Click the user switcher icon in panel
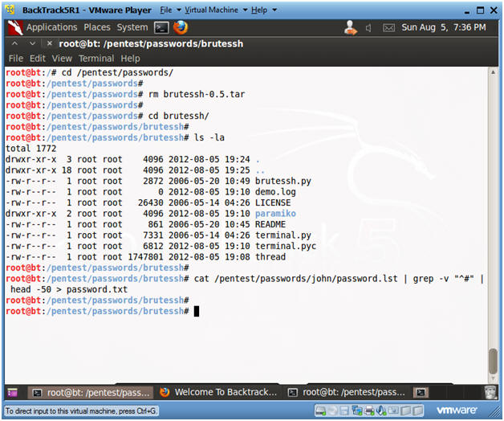Image resolution: width=504 pixels, height=421 pixels. pyautogui.click(x=351, y=27)
